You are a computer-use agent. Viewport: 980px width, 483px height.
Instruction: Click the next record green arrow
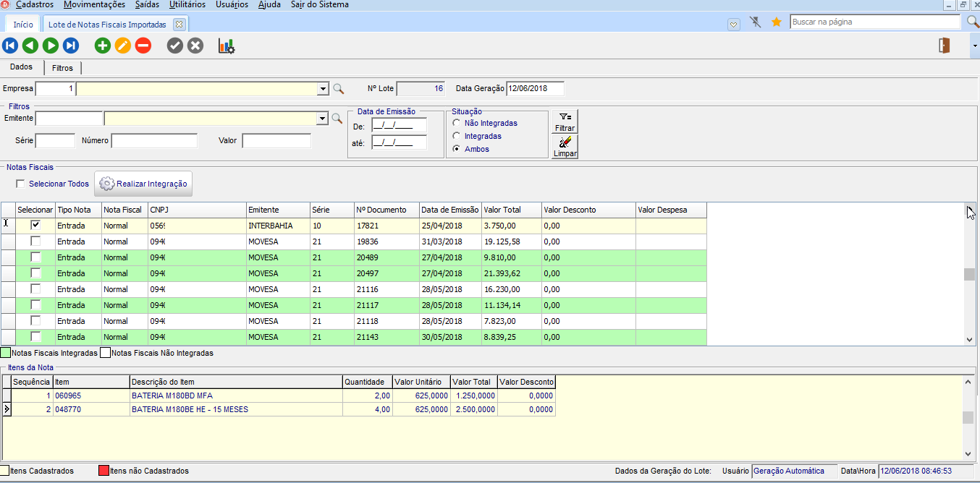51,46
